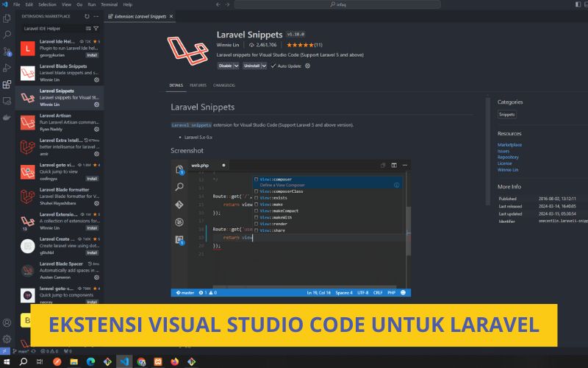
Task: Open remote window indicator in status bar
Action: tap(5, 351)
